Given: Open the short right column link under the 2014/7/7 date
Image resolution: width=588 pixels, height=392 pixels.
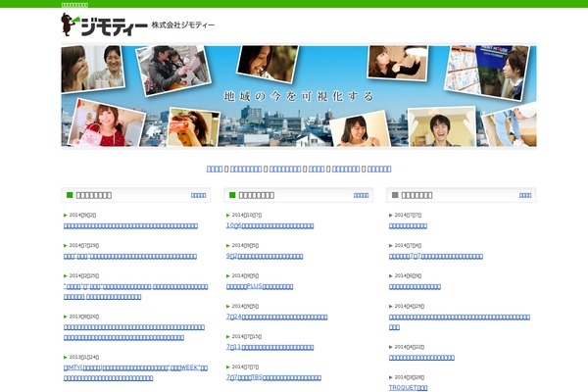Looking at the screenshot, I should click(408, 225).
